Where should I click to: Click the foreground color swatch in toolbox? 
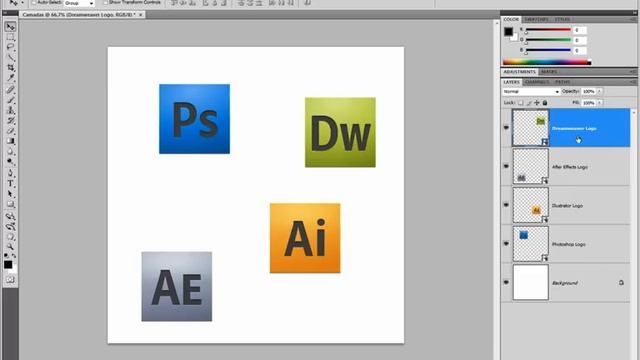point(8,264)
